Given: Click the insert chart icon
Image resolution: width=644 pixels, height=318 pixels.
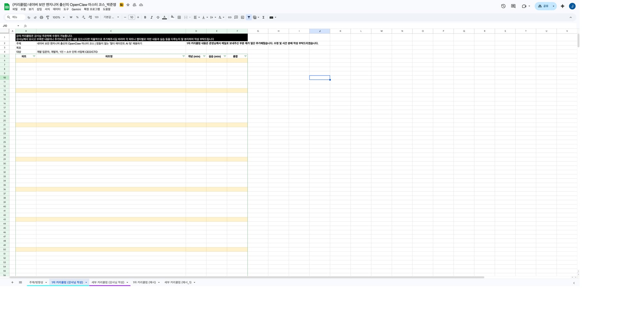Looking at the screenshot, I should (242, 17).
